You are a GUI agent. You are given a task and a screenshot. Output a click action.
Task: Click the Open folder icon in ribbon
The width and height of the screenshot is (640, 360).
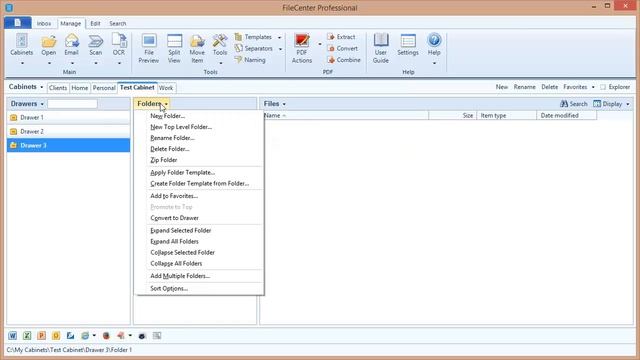click(x=49, y=44)
